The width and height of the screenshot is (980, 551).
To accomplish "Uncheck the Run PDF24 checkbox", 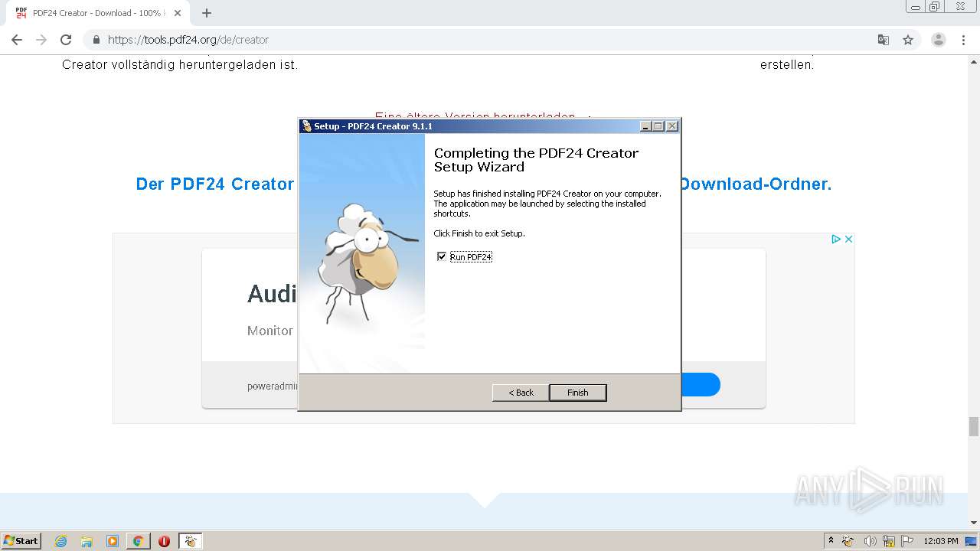I will coord(442,256).
